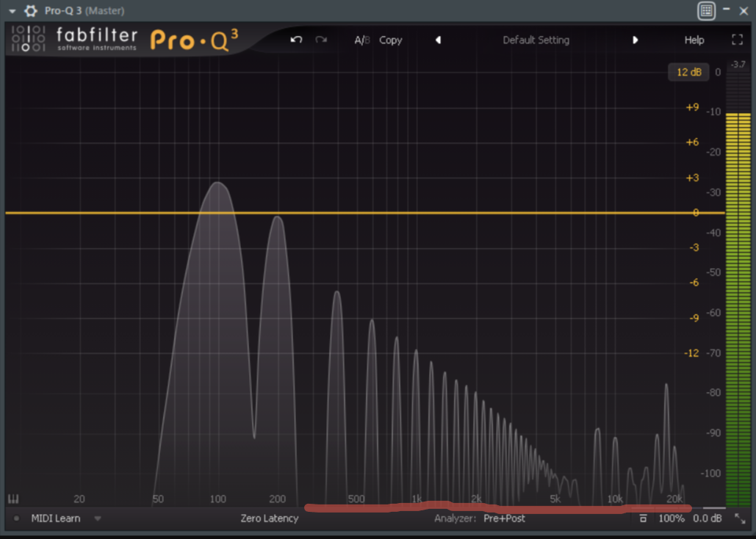The height and width of the screenshot is (539, 756).
Task: Go to next preset arrow
Action: point(635,40)
